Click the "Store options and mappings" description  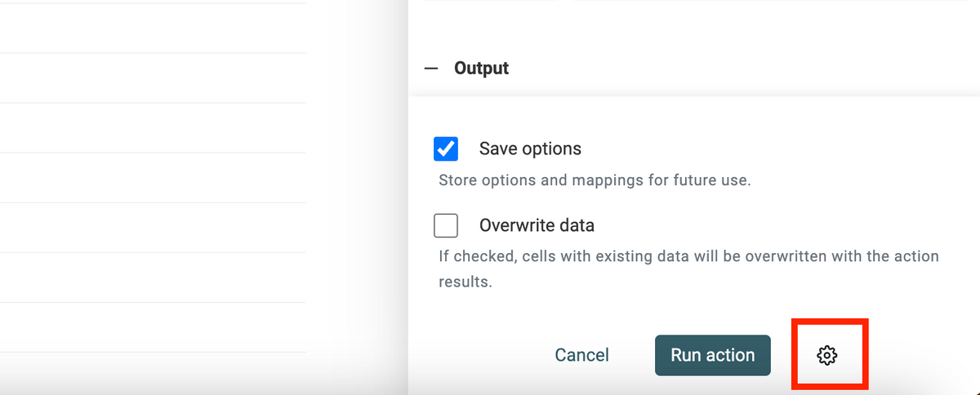(x=594, y=180)
